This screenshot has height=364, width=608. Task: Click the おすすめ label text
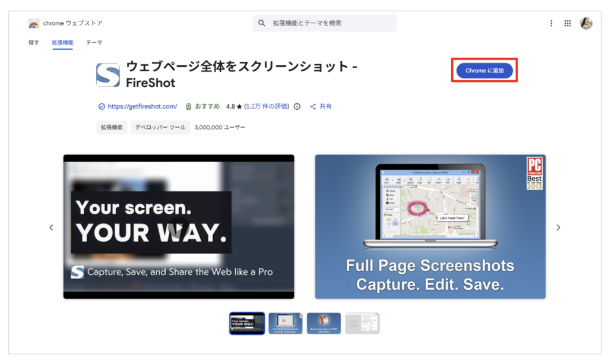click(x=207, y=107)
